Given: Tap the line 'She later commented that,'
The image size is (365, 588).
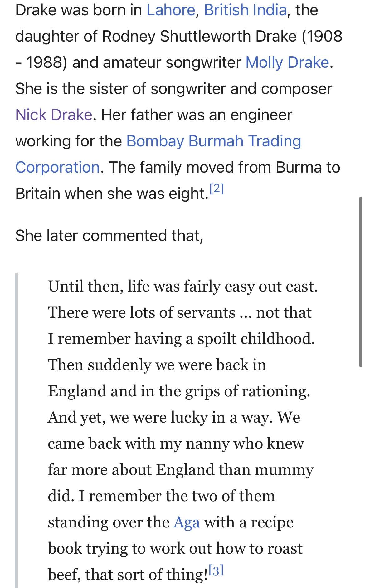Looking at the screenshot, I should coord(109,235).
